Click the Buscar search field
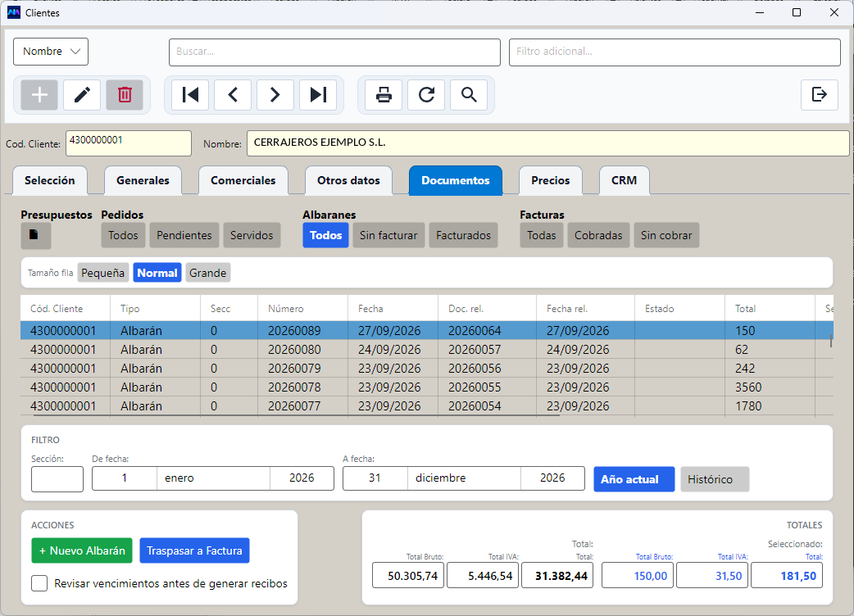Image resolution: width=854 pixels, height=616 pixels. pyautogui.click(x=334, y=52)
